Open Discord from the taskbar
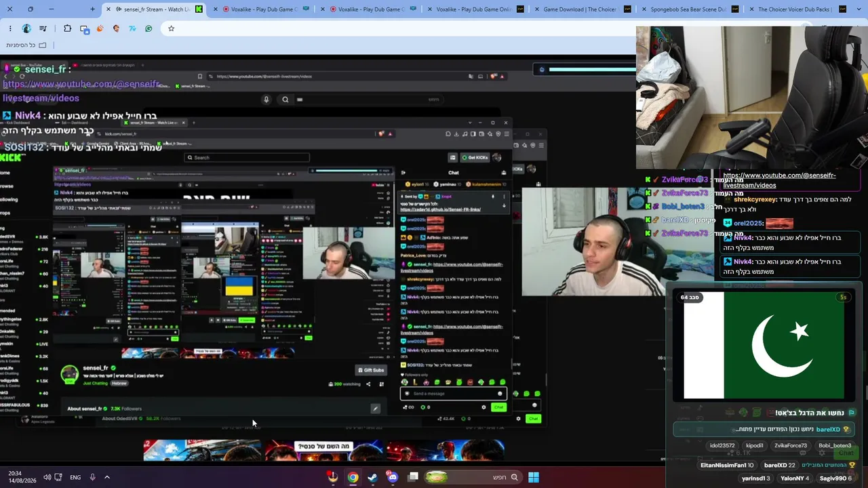 point(393,477)
